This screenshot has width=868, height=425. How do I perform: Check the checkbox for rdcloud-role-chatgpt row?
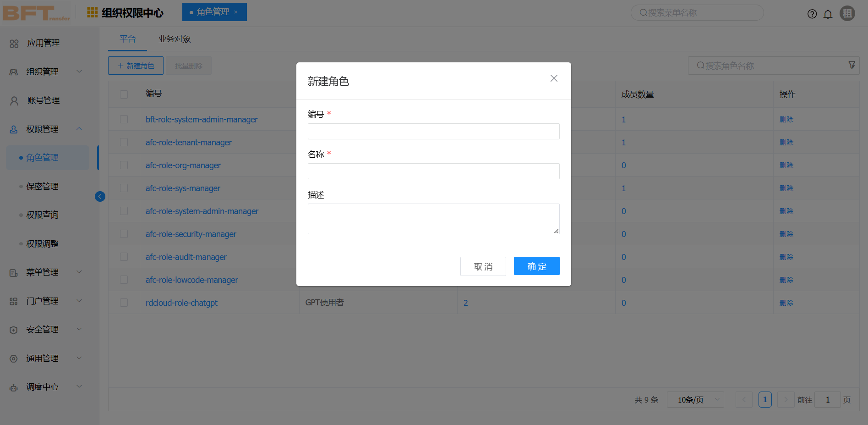(124, 303)
